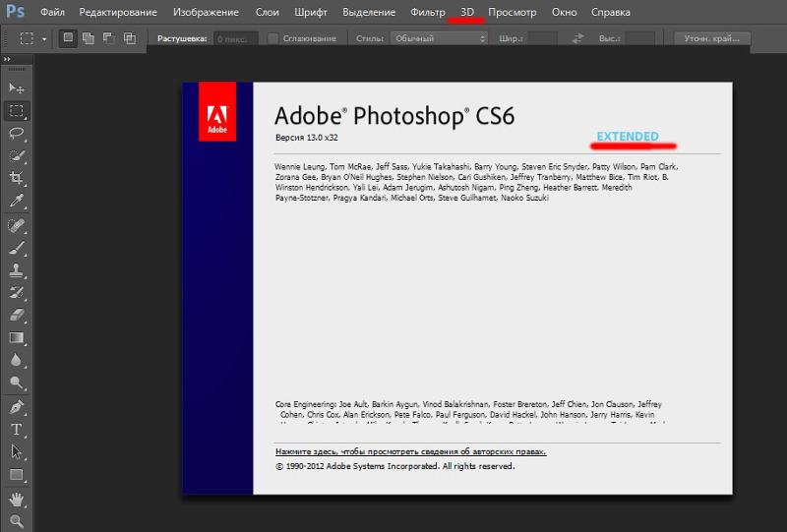Open the Окно menu

click(x=564, y=12)
